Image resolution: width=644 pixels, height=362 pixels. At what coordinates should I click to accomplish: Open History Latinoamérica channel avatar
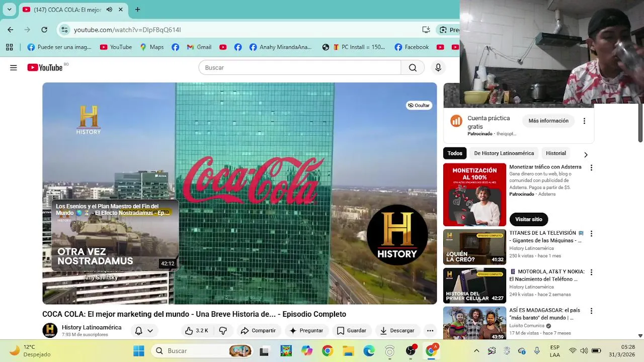click(50, 330)
